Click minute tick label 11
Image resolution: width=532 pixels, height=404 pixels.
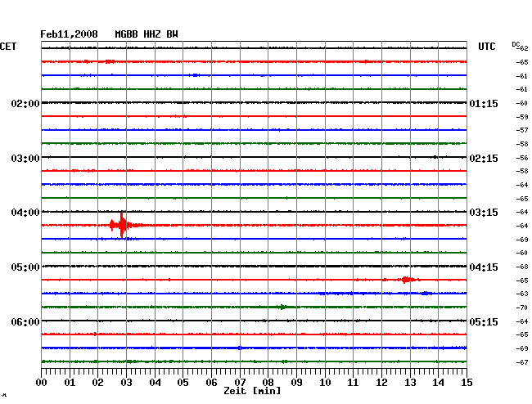[353, 382]
